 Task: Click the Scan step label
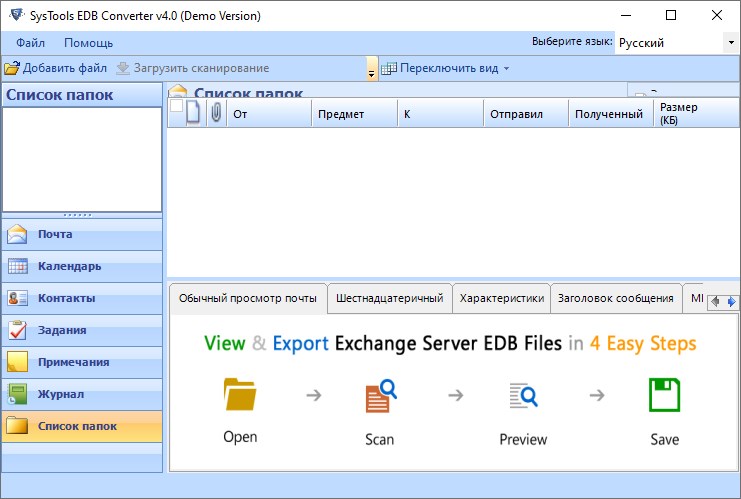379,439
